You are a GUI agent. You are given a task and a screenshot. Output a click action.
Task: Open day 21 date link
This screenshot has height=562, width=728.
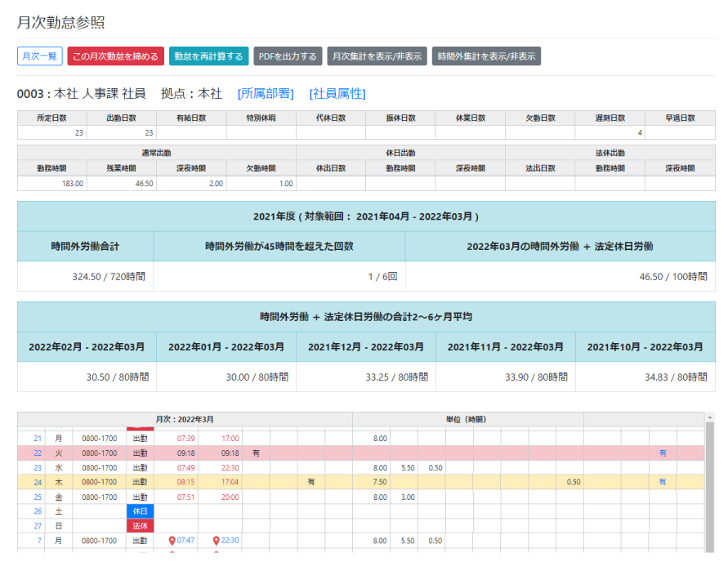[38, 439]
